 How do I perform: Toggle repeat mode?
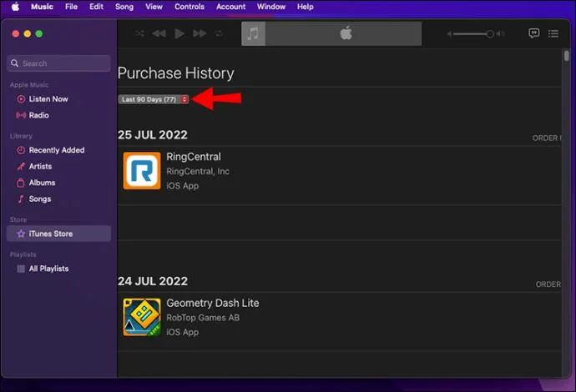pos(219,33)
